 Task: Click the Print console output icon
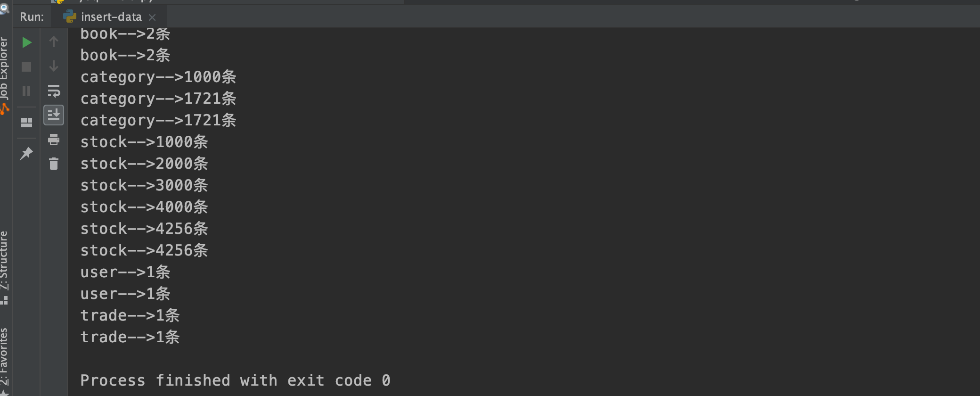pos(54,140)
